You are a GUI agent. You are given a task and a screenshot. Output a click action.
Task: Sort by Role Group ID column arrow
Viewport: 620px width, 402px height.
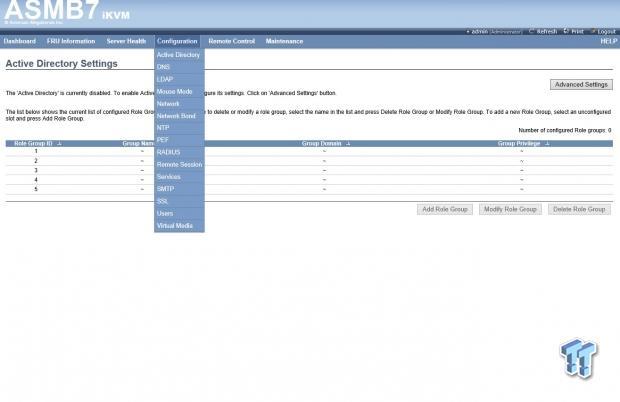coord(59,143)
